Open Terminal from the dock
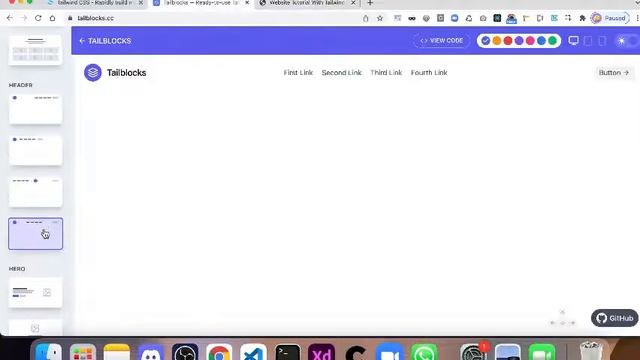 [x=288, y=352]
